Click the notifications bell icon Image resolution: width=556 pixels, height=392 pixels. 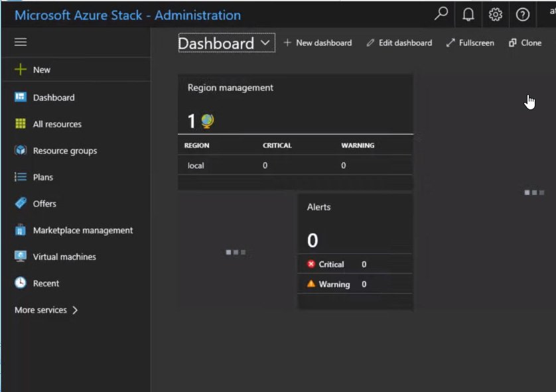click(468, 13)
